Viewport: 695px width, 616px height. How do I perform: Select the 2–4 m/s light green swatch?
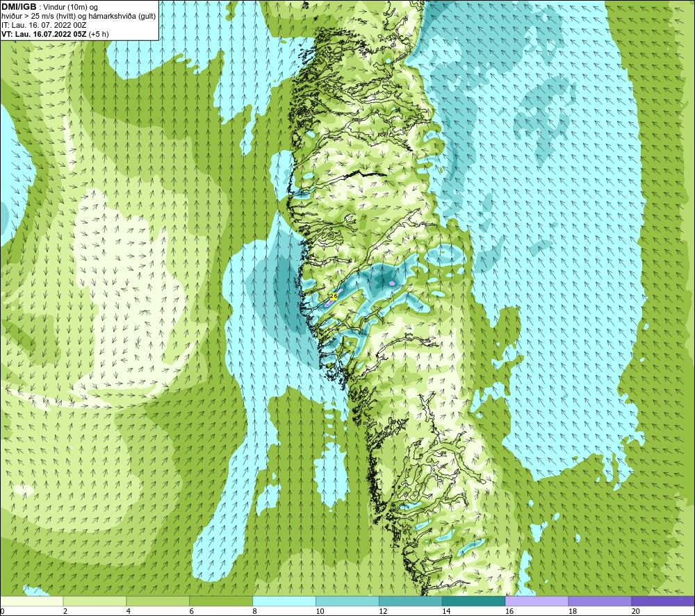click(x=95, y=601)
